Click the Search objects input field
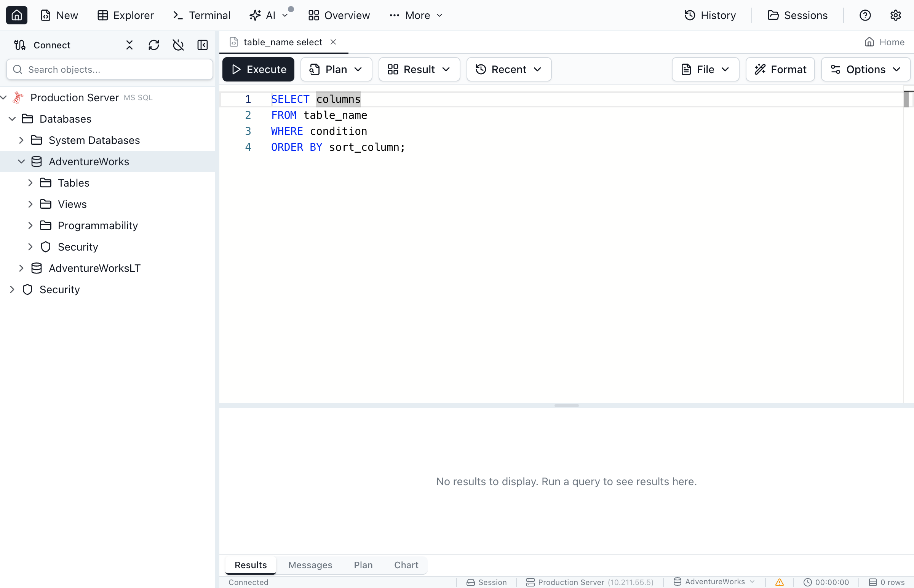The height and width of the screenshot is (588, 914). click(x=109, y=69)
